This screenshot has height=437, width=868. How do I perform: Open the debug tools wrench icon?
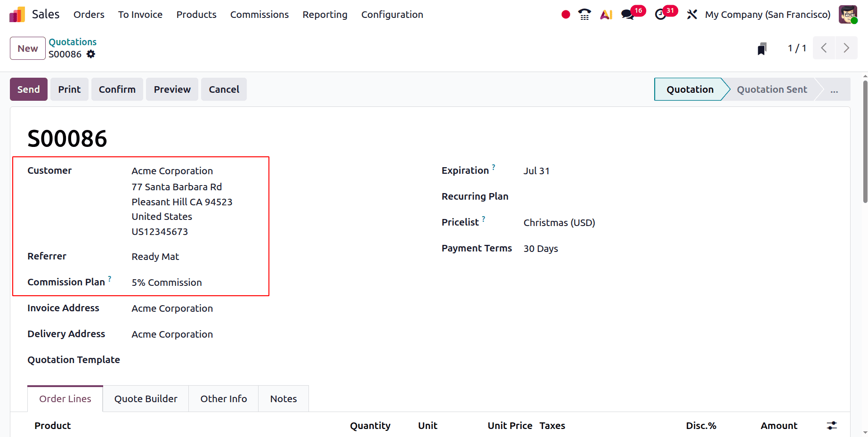click(692, 15)
